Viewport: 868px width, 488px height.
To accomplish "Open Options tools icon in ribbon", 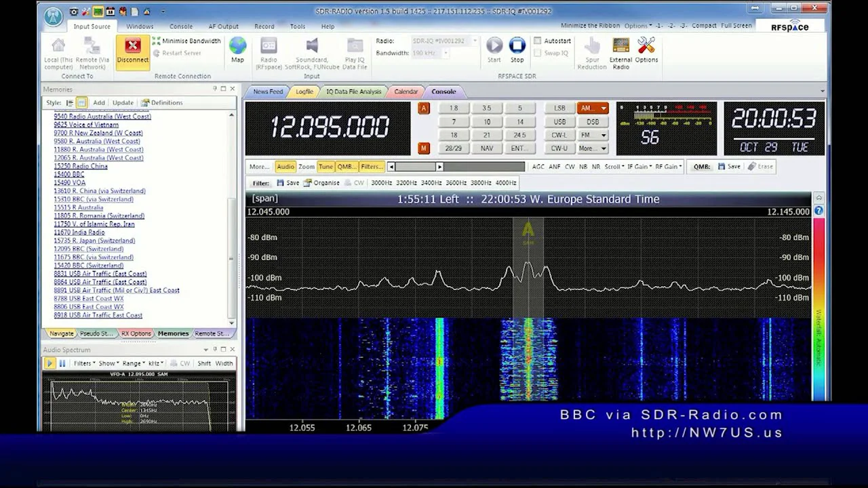I will click(646, 45).
